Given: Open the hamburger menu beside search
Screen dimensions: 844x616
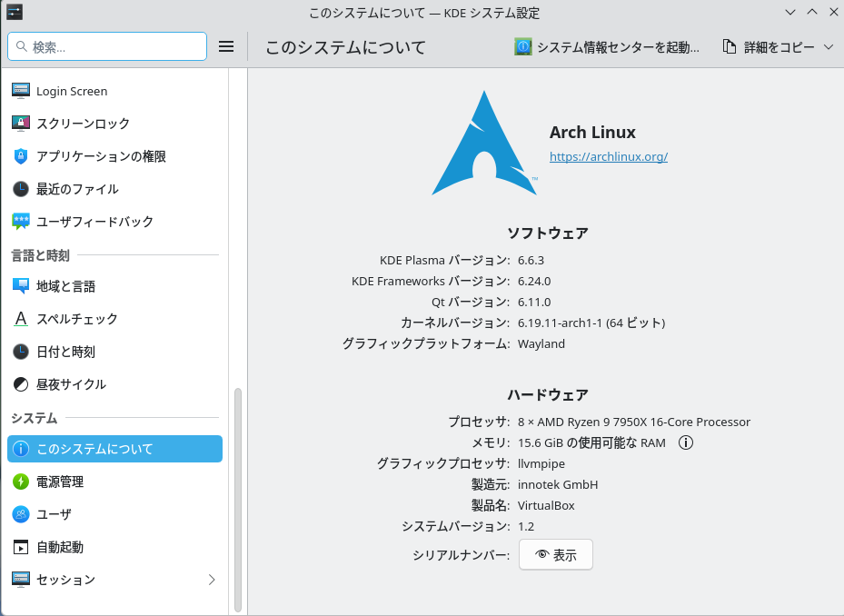Looking at the screenshot, I should [x=226, y=46].
